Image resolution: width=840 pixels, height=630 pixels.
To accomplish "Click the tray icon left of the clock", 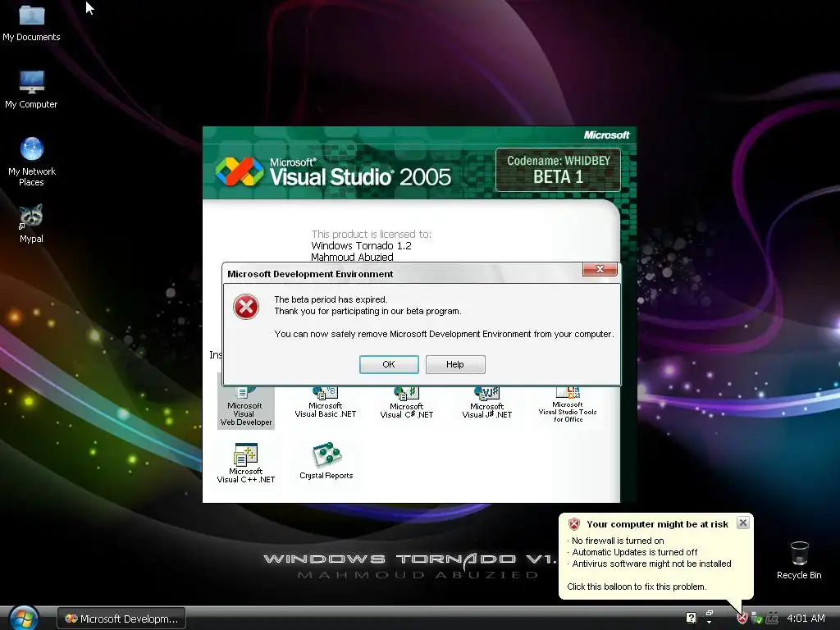I will (772, 619).
